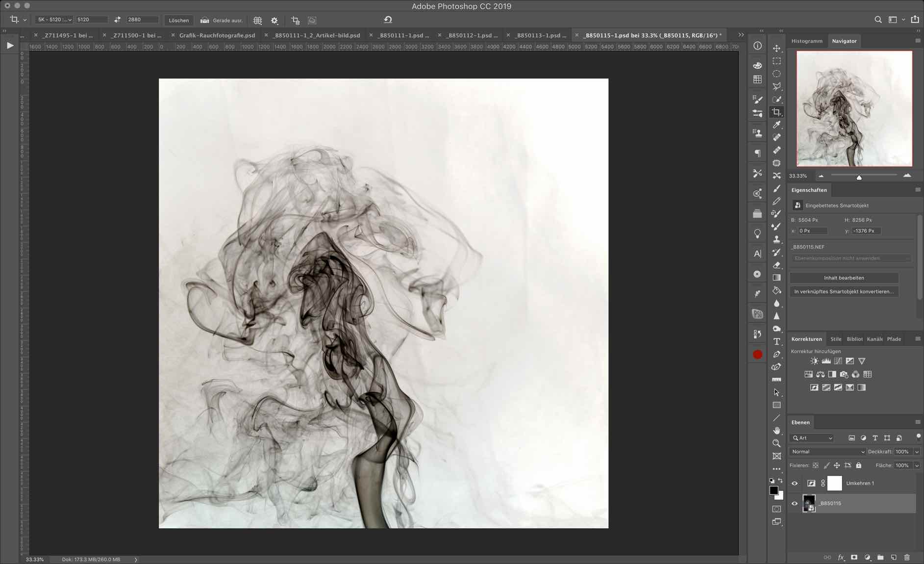Open the _B850111-1_2_Artikel-bild.psd tab

tap(317, 35)
